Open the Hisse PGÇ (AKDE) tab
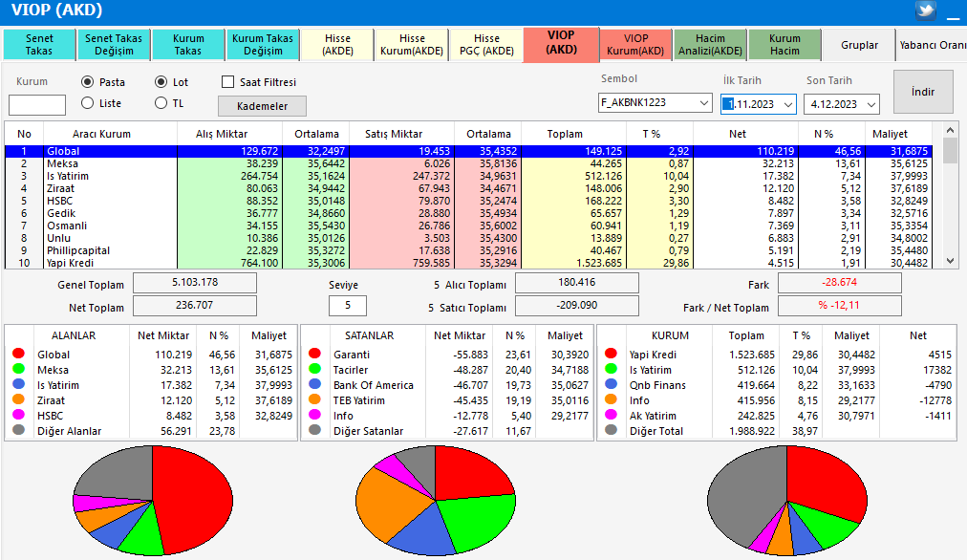The image size is (967, 560). 486,44
